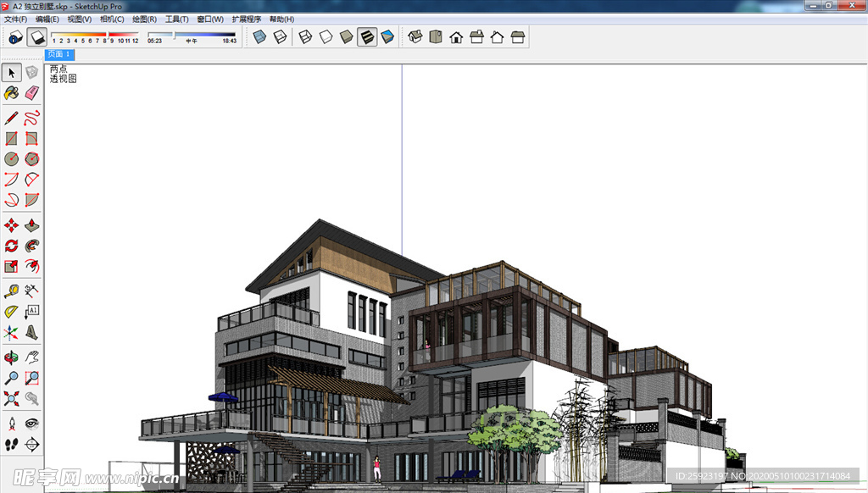Activate the Move tool

tap(12, 225)
